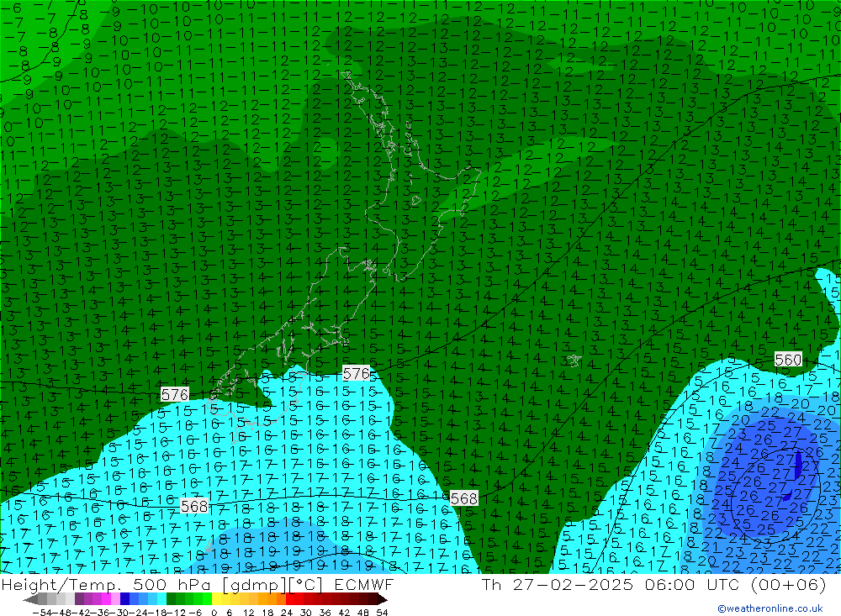This screenshot has width=841, height=616.
Task: Pick the bright red legend swatch above 24
Action: [x=289, y=599]
